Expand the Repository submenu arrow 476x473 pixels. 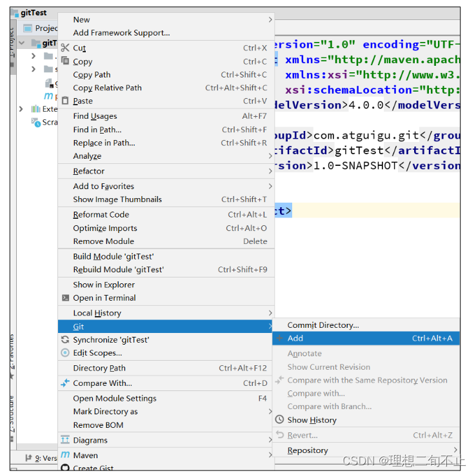[x=455, y=450]
